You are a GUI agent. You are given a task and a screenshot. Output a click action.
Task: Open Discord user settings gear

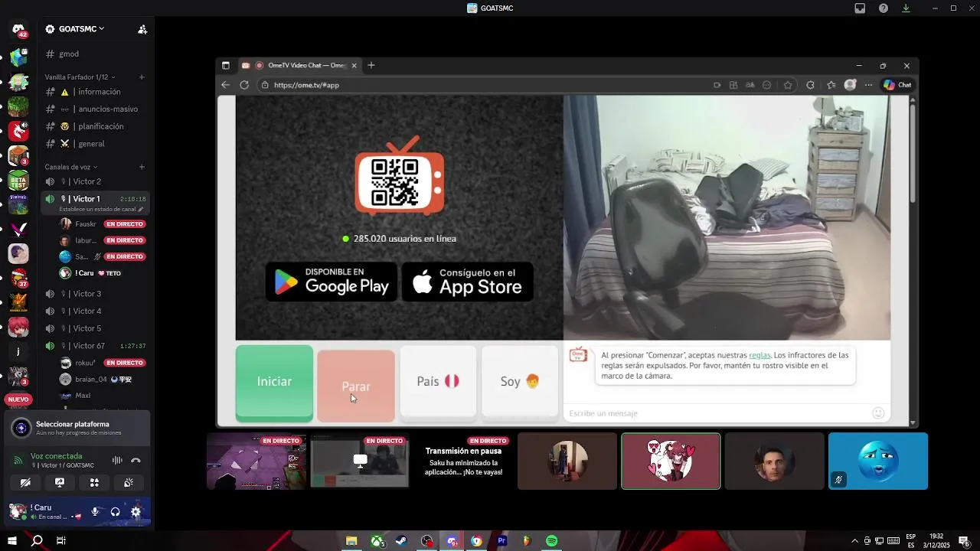pyautogui.click(x=136, y=512)
